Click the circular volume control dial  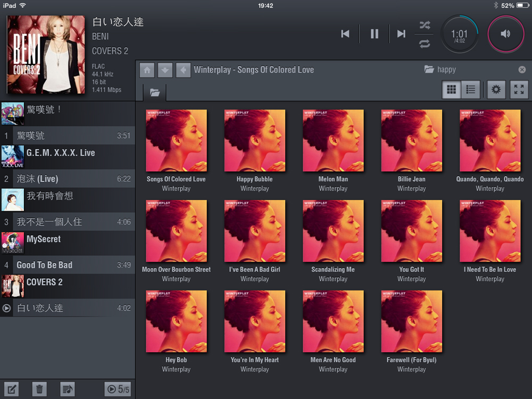[505, 34]
